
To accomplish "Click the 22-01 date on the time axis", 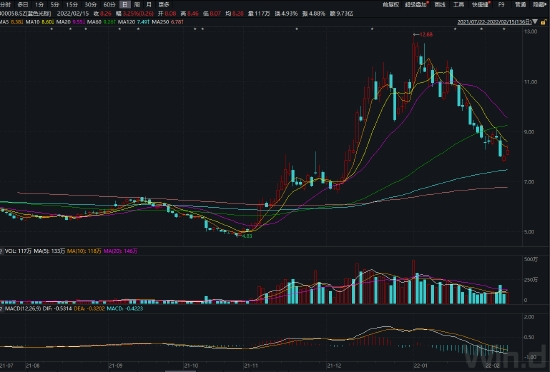I will (x=420, y=366).
